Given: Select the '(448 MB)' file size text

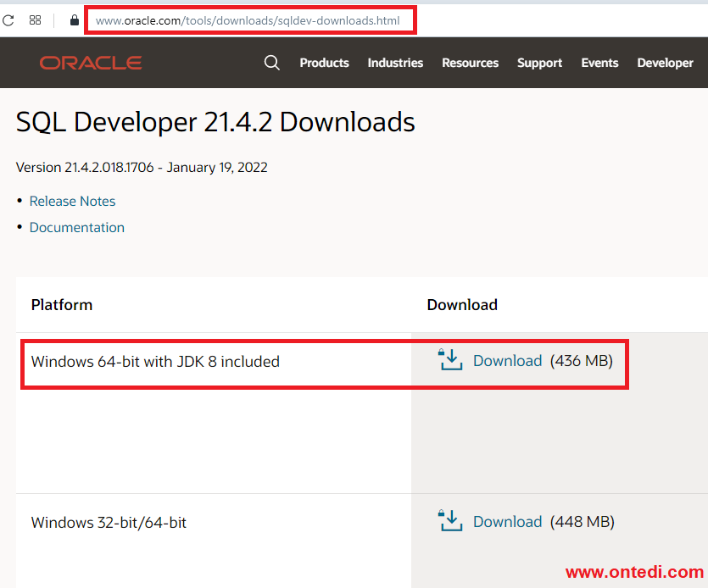Looking at the screenshot, I should click(583, 522).
